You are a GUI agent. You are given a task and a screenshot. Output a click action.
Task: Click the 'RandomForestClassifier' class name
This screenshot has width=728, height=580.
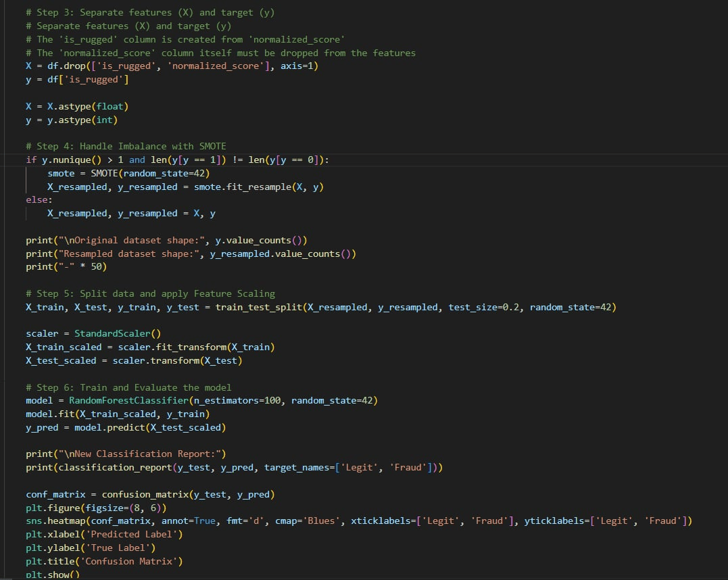click(128, 400)
